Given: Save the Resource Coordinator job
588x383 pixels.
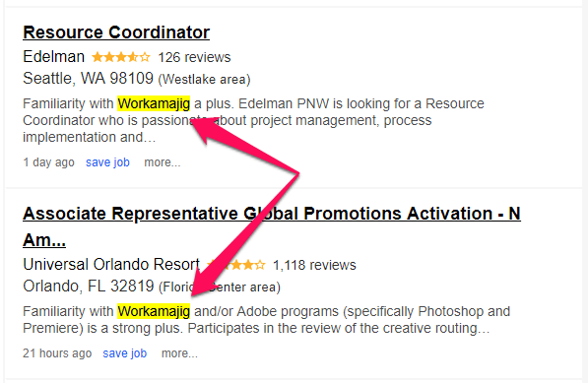Looking at the screenshot, I should (x=107, y=162).
